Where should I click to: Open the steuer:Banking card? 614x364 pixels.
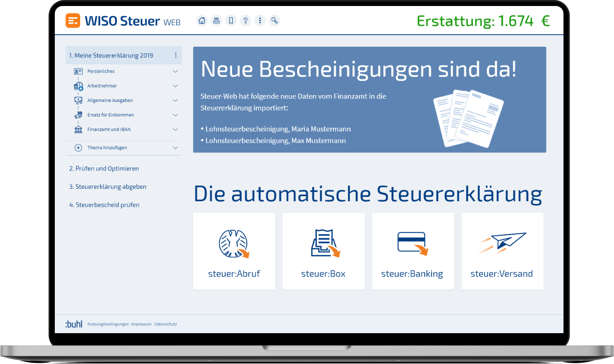[x=413, y=251]
